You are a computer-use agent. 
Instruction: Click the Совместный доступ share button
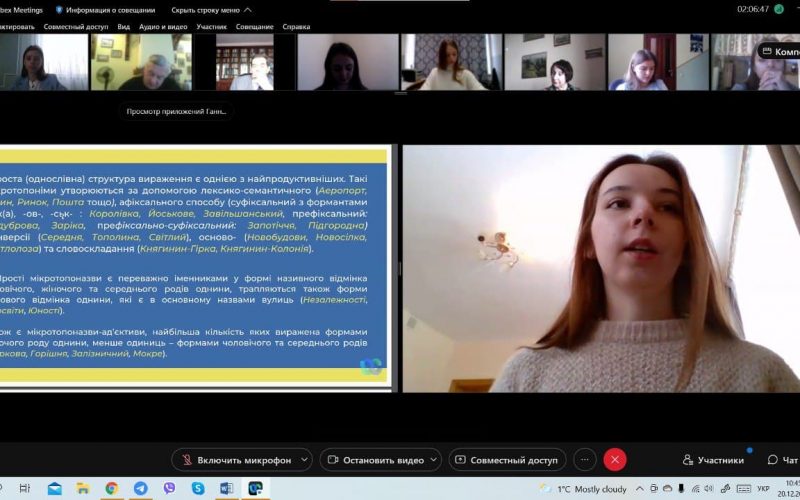506,460
